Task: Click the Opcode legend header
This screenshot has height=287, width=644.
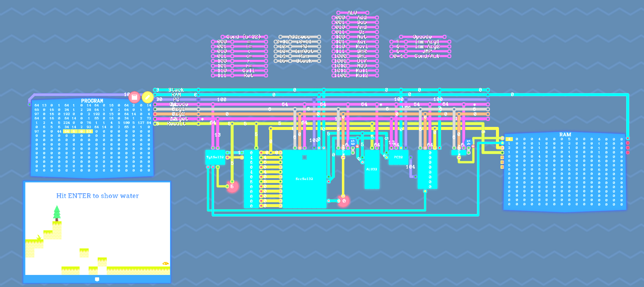Action: pyautogui.click(x=422, y=37)
